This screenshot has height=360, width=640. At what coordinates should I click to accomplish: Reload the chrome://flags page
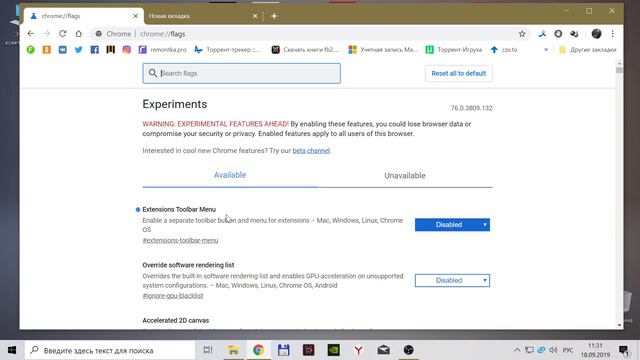(x=62, y=34)
